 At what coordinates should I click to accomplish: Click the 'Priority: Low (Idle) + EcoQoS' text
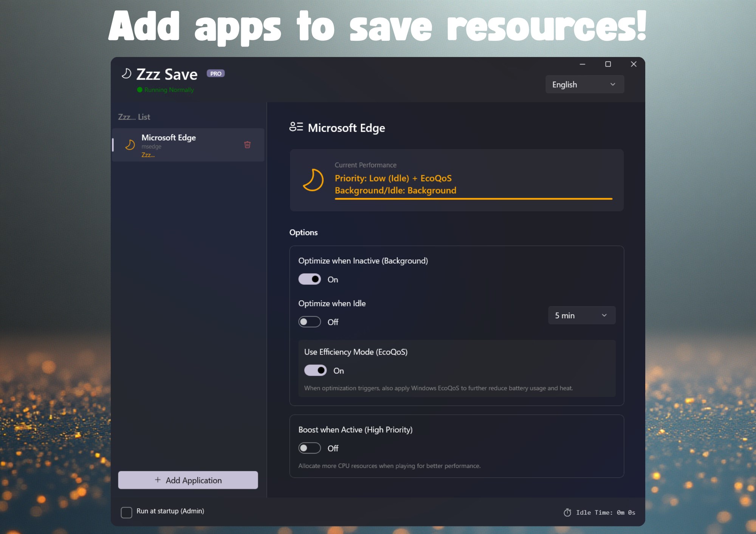pyautogui.click(x=393, y=178)
